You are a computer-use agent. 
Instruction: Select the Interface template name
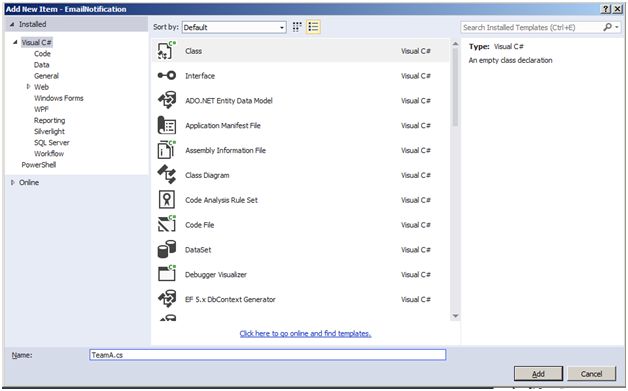[200, 76]
